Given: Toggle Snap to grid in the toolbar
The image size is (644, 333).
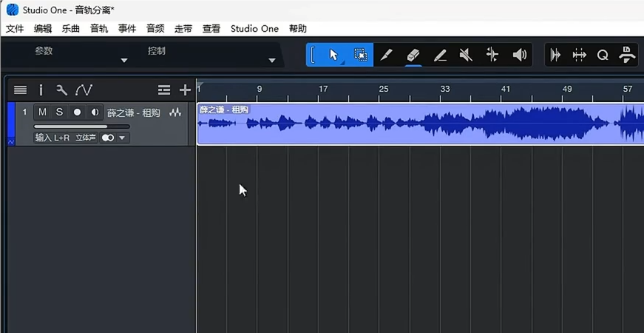Looking at the screenshot, I should (579, 55).
